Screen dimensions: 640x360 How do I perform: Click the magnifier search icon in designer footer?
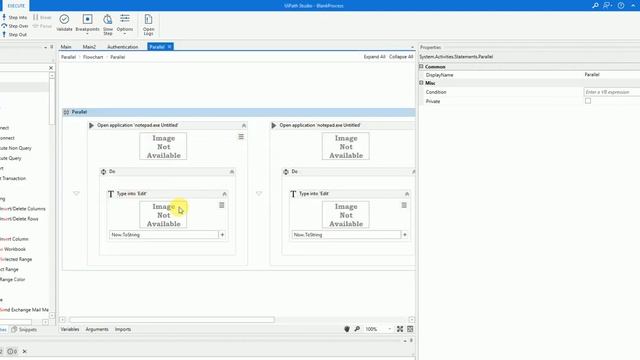tap(357, 329)
